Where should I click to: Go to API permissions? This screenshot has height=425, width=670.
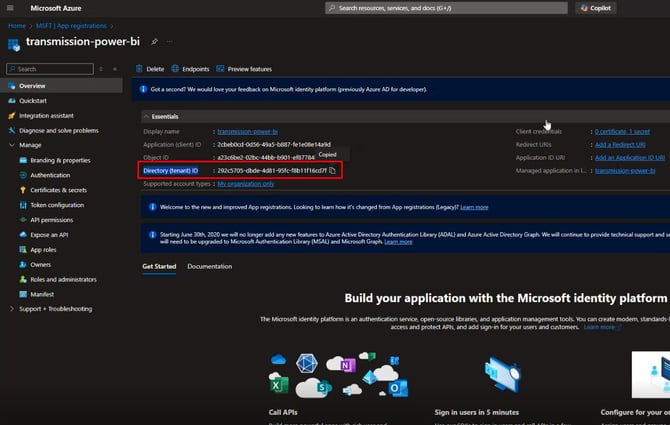click(51, 220)
